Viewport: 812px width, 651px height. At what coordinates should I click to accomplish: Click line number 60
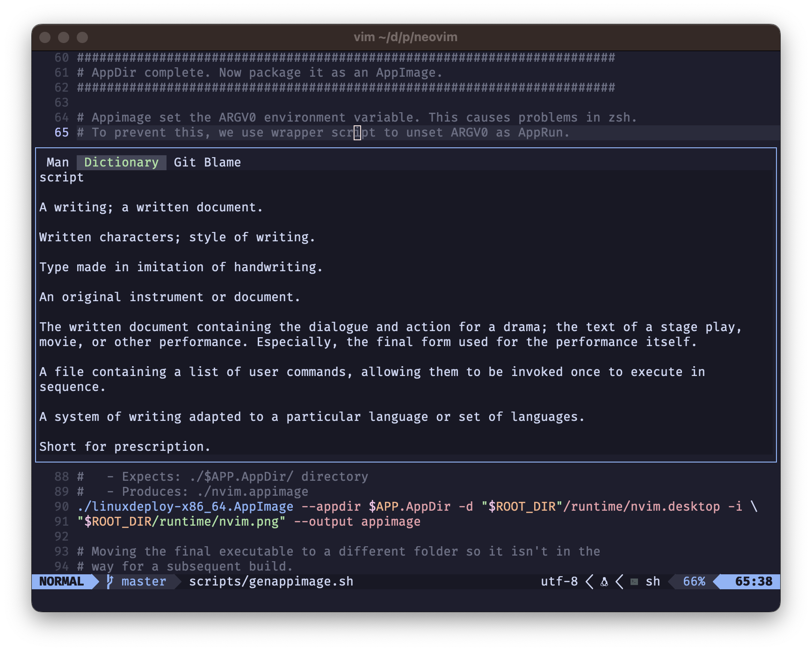61,58
